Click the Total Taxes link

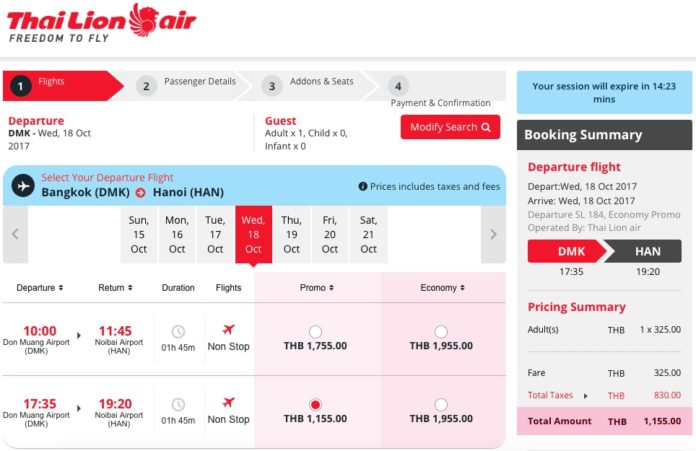[x=550, y=395]
